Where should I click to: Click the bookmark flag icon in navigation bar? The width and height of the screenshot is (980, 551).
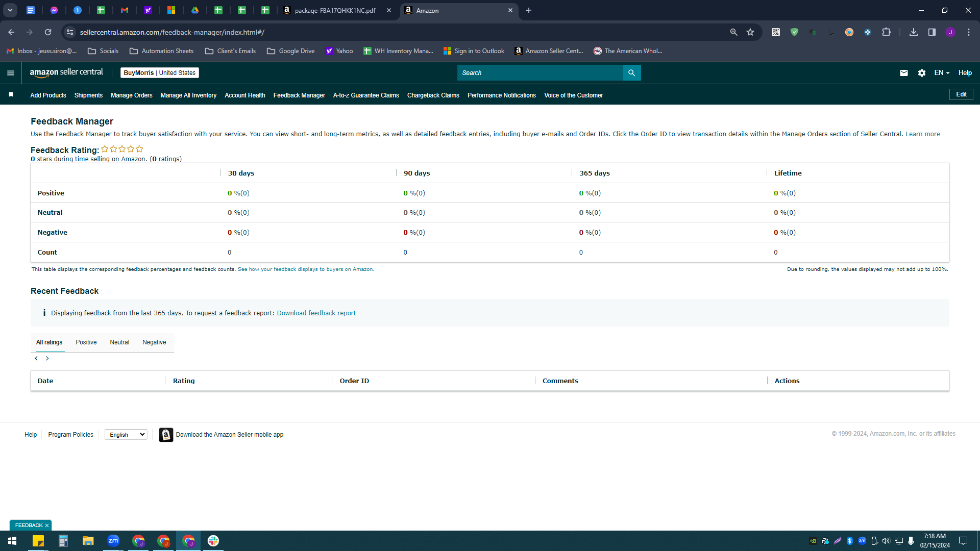[x=11, y=95]
